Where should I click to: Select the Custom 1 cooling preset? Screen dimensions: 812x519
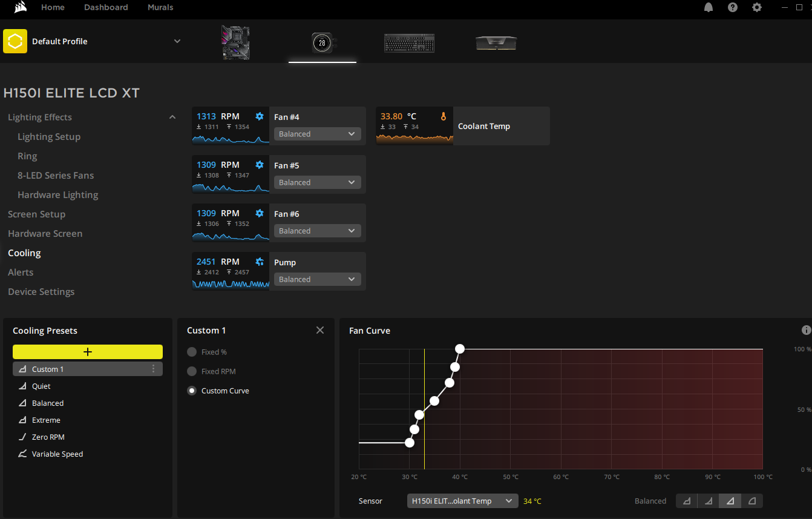[x=88, y=369]
